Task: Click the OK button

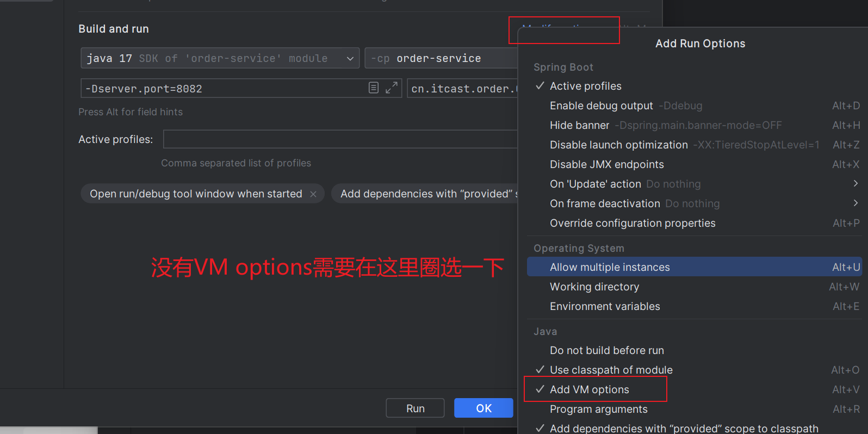Action: tap(483, 408)
